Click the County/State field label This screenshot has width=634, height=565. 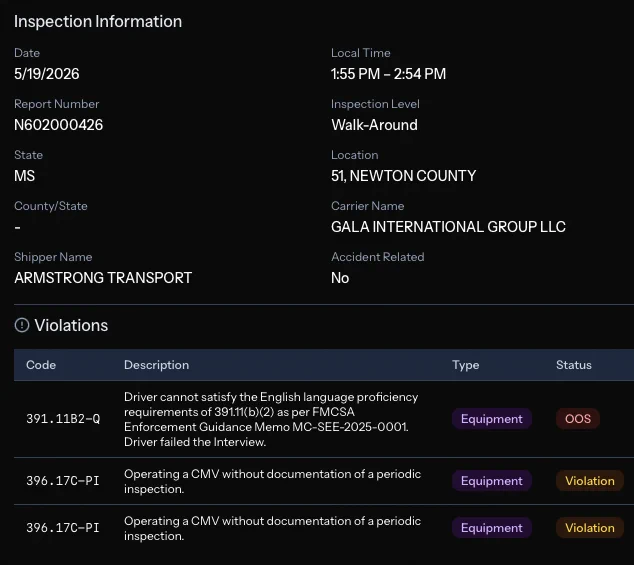pyautogui.click(x=51, y=206)
